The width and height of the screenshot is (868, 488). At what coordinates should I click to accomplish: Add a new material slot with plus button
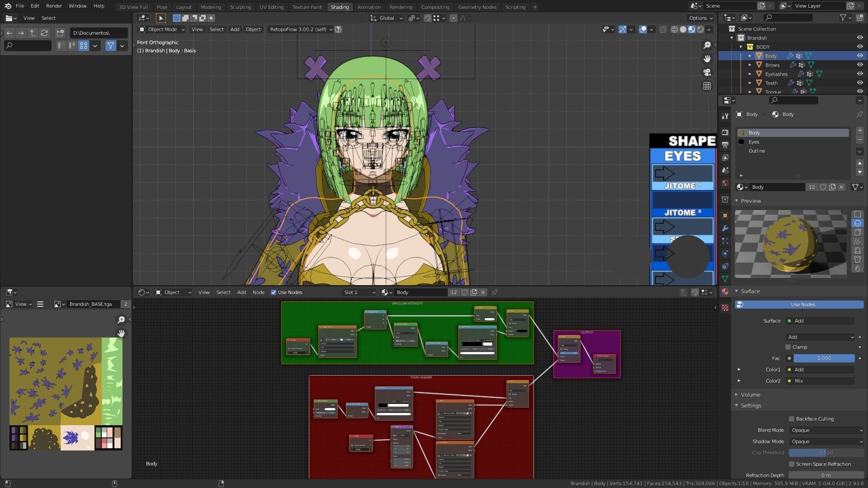point(859,131)
